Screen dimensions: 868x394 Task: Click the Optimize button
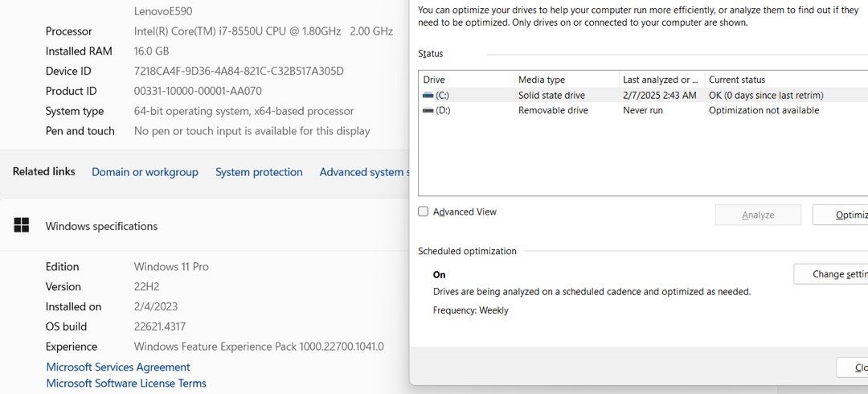[x=840, y=215]
